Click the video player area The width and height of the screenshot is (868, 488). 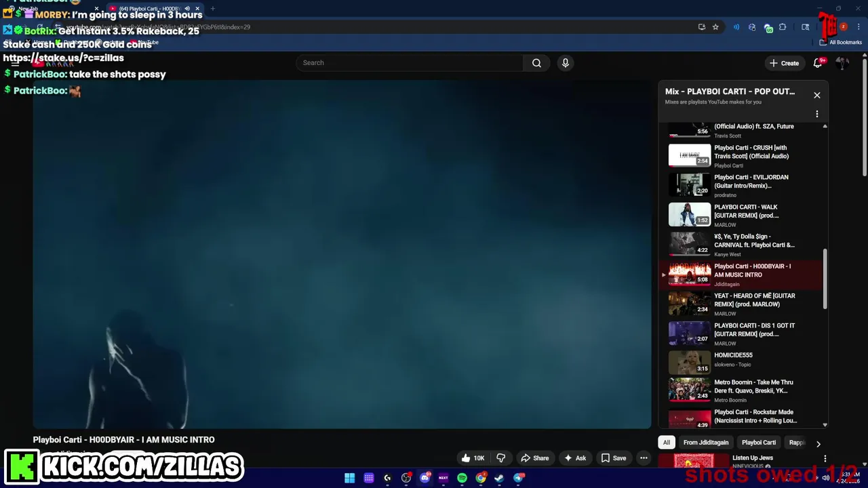tap(342, 254)
